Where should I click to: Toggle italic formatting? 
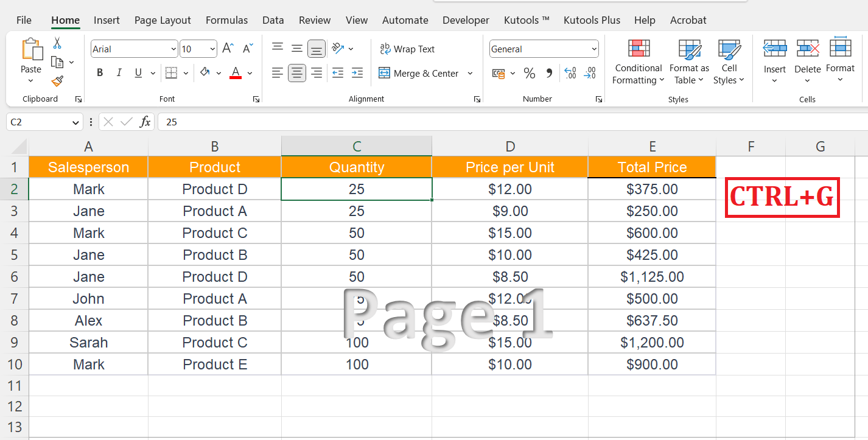(119, 72)
